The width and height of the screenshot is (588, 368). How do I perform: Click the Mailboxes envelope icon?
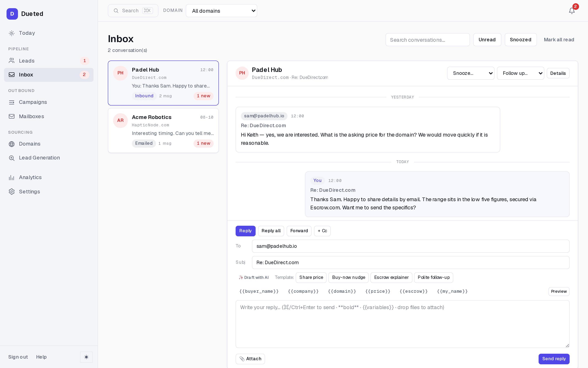[12, 116]
